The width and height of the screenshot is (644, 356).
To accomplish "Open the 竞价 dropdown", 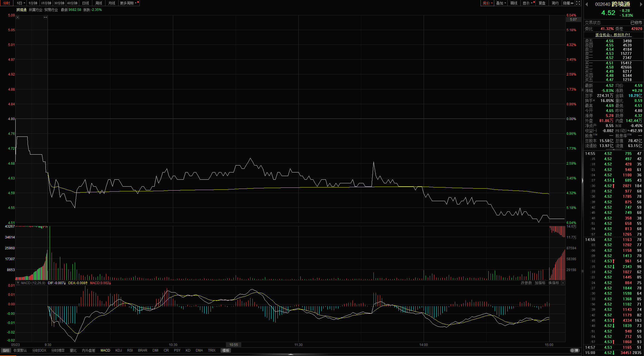I will [488, 3].
